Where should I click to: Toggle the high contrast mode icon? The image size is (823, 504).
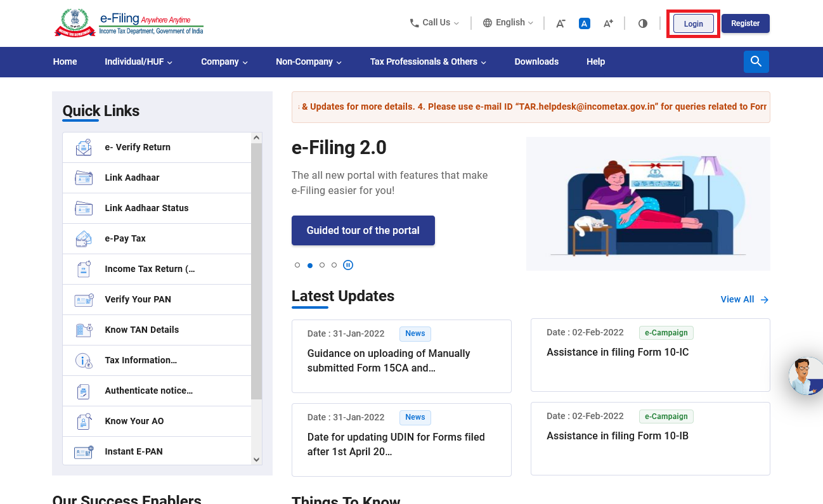point(643,23)
